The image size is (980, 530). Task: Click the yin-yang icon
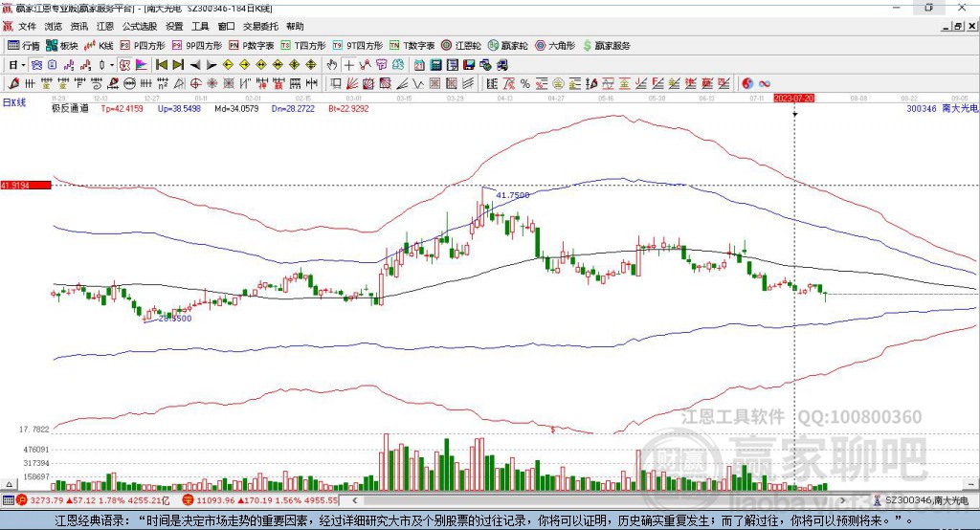tap(747, 84)
